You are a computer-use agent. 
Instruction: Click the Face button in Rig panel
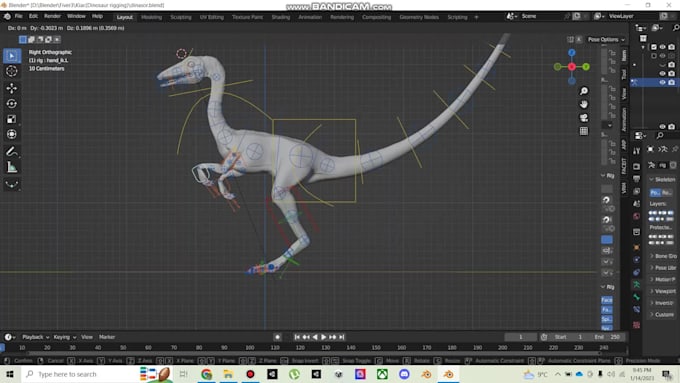coord(607,300)
